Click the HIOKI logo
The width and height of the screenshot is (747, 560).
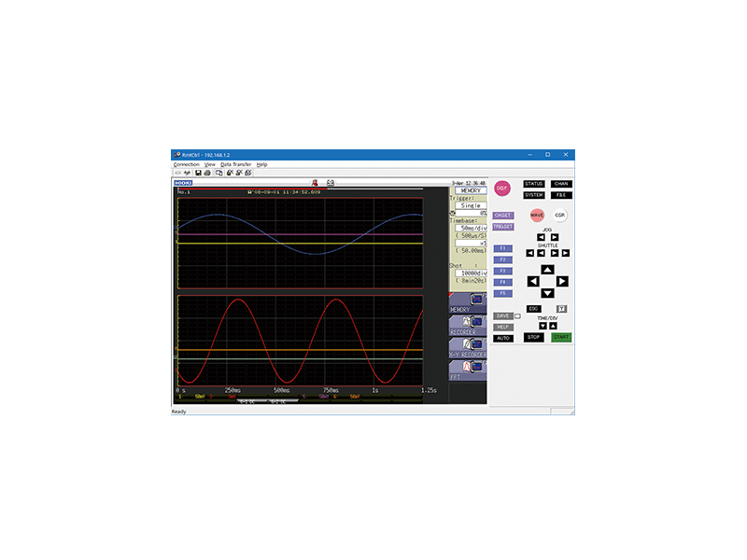(x=183, y=183)
